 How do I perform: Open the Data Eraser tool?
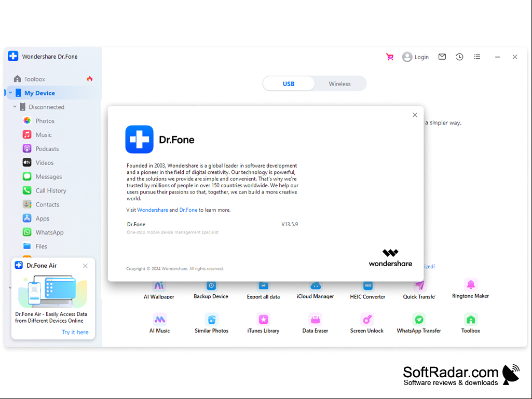point(315,324)
